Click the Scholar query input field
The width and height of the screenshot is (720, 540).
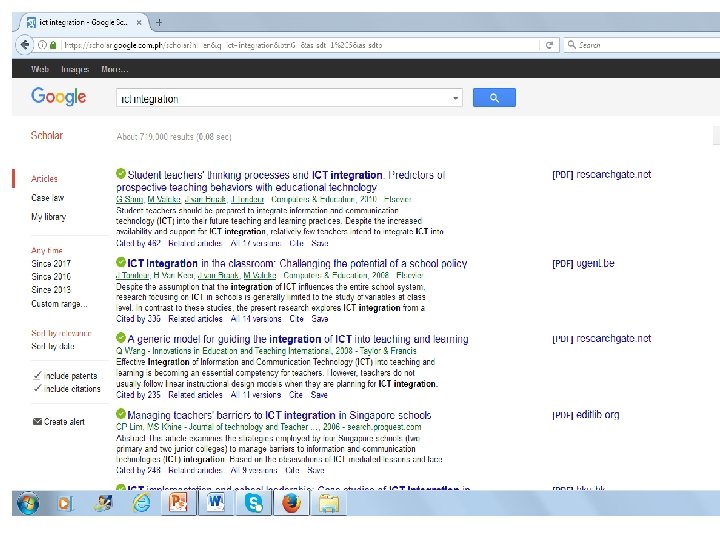289,98
